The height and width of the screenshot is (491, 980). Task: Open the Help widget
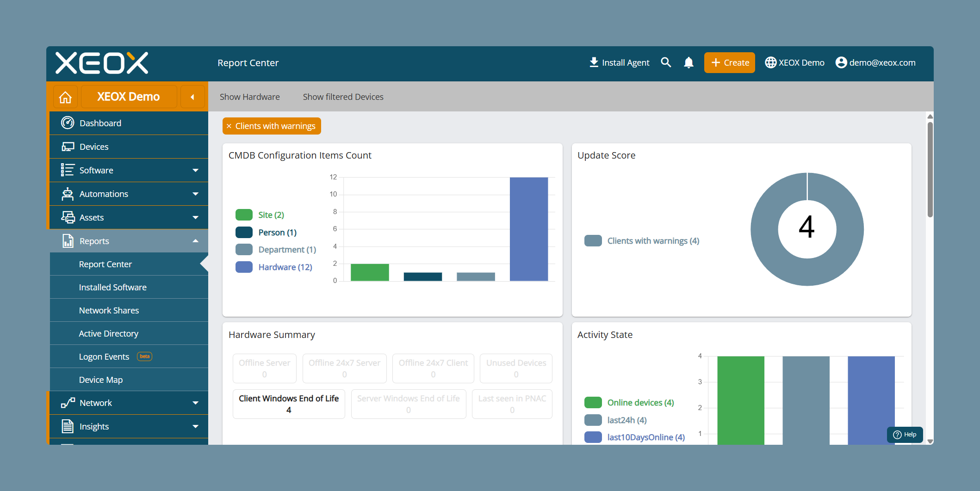tap(905, 434)
